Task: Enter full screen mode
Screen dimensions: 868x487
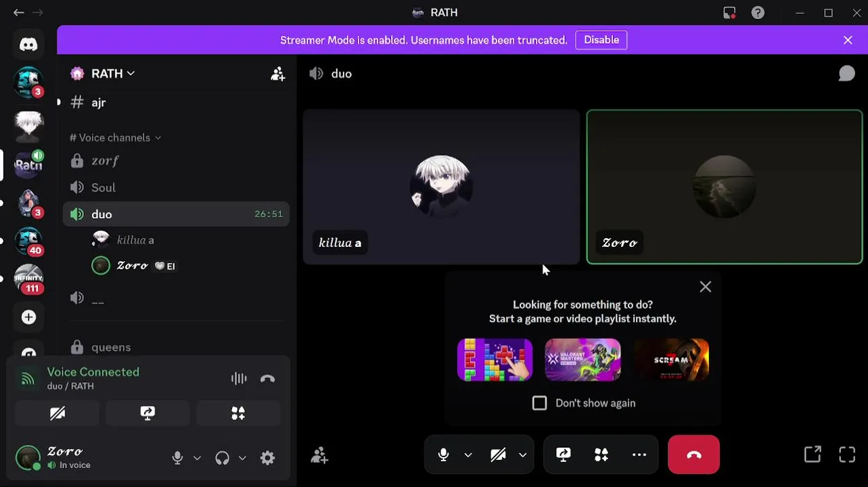Action: [847, 455]
